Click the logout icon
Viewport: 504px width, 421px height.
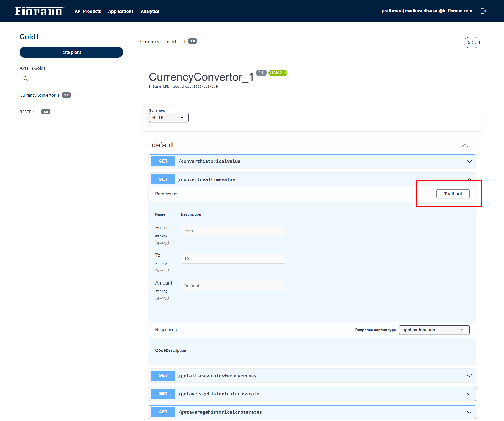point(483,11)
